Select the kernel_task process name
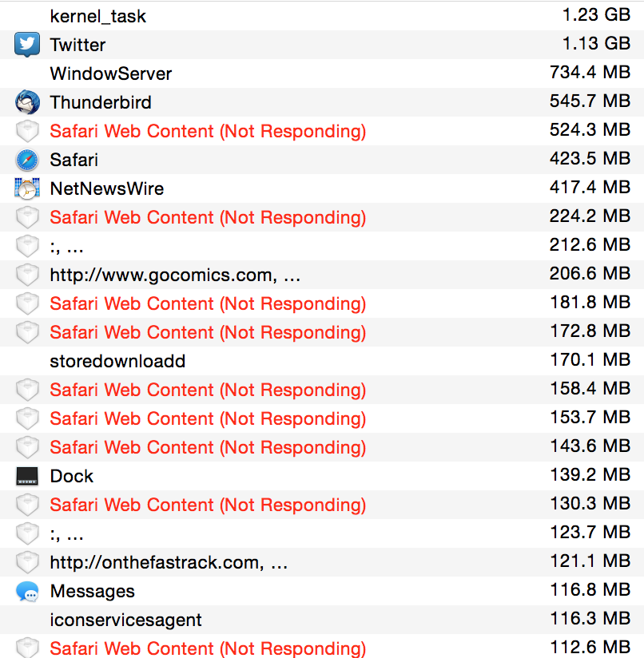Screen dimensions: 644x658 click(x=97, y=16)
